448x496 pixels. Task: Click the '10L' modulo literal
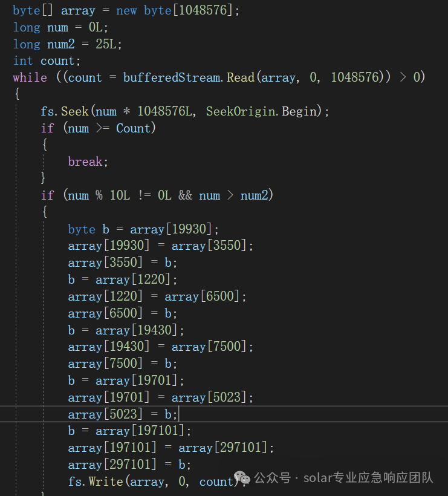[120, 195]
